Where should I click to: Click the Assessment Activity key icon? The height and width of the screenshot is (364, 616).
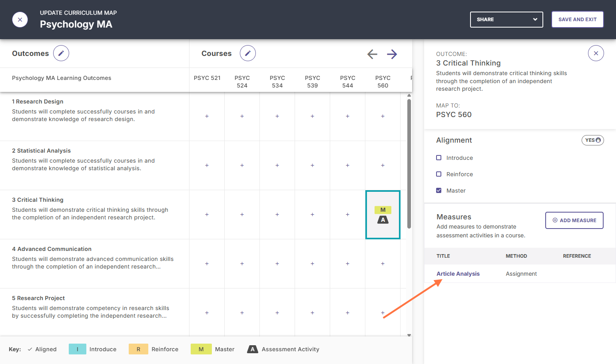(x=252, y=349)
